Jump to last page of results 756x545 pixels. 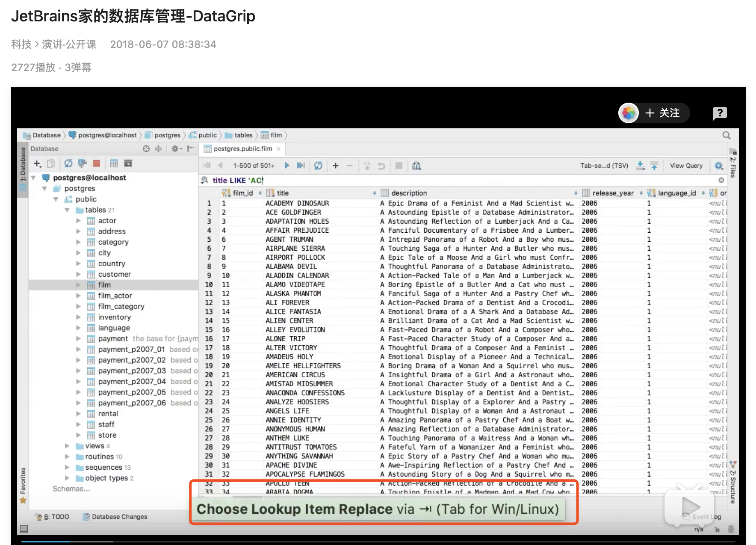pos(301,166)
